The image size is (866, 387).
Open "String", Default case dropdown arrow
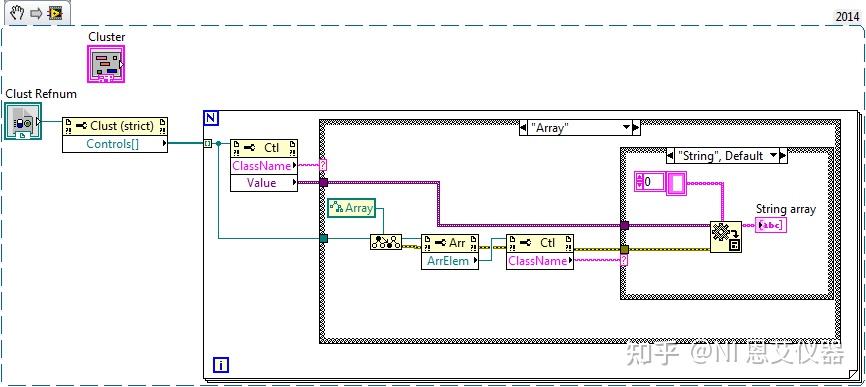(x=773, y=156)
